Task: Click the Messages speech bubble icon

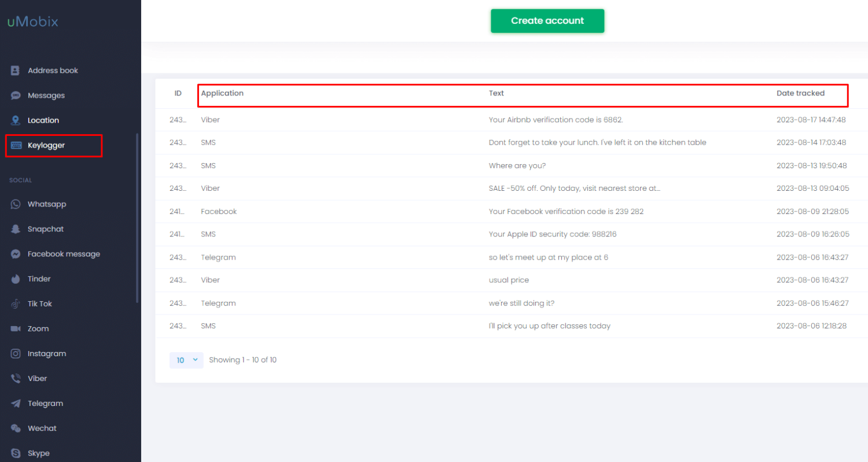Action: [16, 95]
